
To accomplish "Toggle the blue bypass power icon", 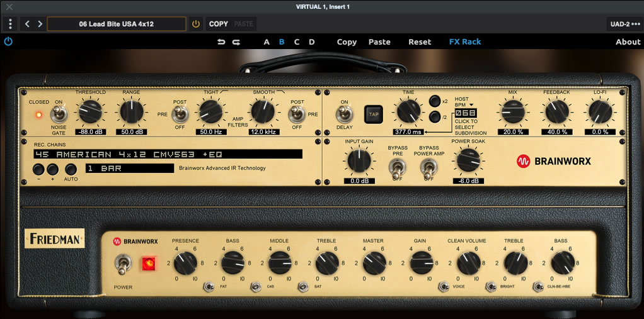I will coord(8,42).
